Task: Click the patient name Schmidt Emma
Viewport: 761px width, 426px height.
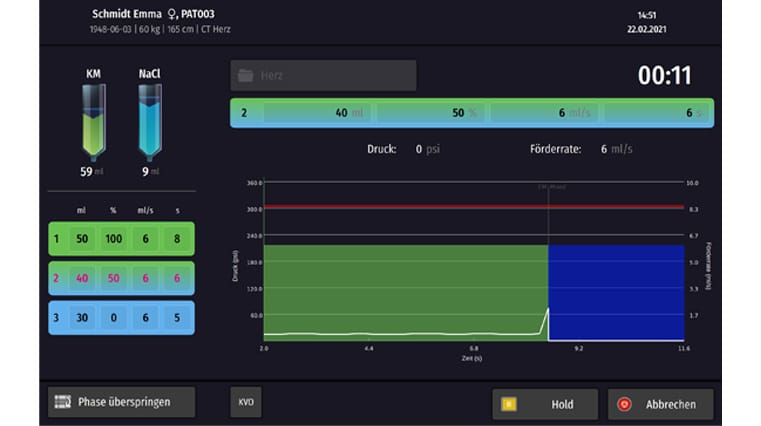Action: (x=126, y=15)
